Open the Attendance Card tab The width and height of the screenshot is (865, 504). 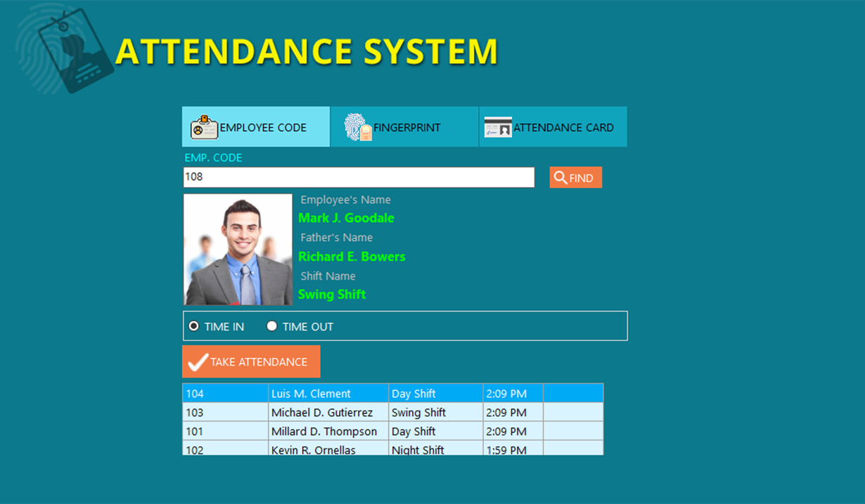click(x=553, y=127)
